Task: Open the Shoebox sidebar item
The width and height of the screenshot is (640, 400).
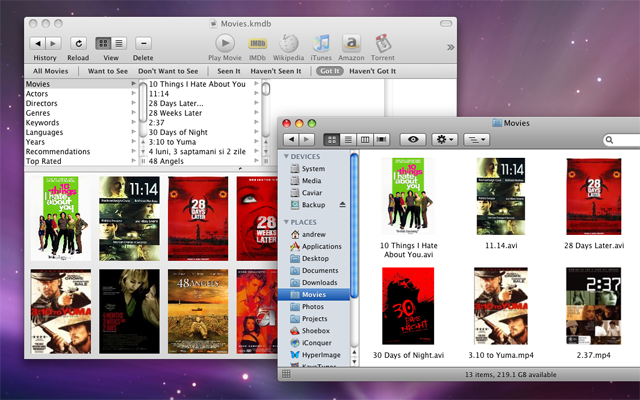Action: pyautogui.click(x=313, y=331)
